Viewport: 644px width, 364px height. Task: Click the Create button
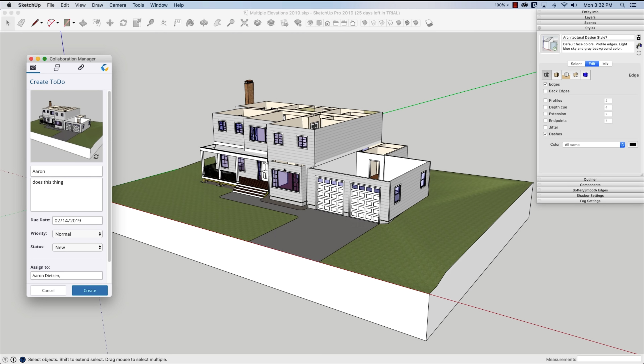90,290
